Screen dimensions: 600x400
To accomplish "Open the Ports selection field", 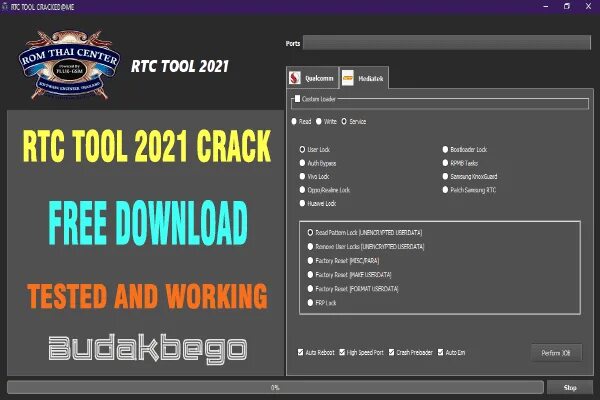I will 447,42.
